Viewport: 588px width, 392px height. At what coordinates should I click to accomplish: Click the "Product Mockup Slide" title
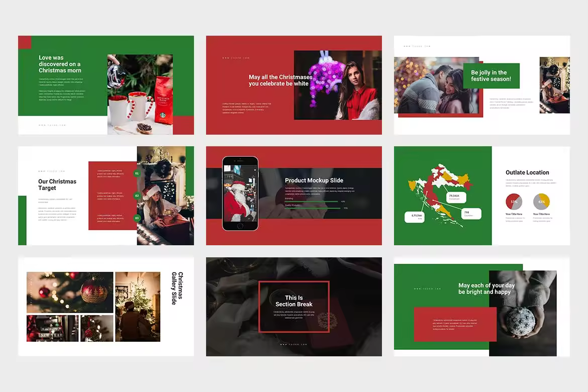[314, 180]
